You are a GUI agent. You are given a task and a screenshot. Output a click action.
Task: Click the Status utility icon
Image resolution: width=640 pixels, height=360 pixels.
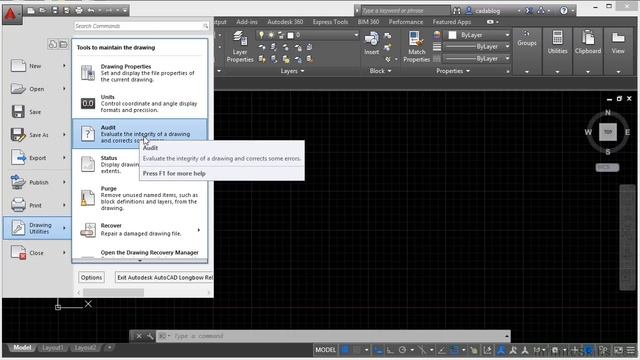88,164
